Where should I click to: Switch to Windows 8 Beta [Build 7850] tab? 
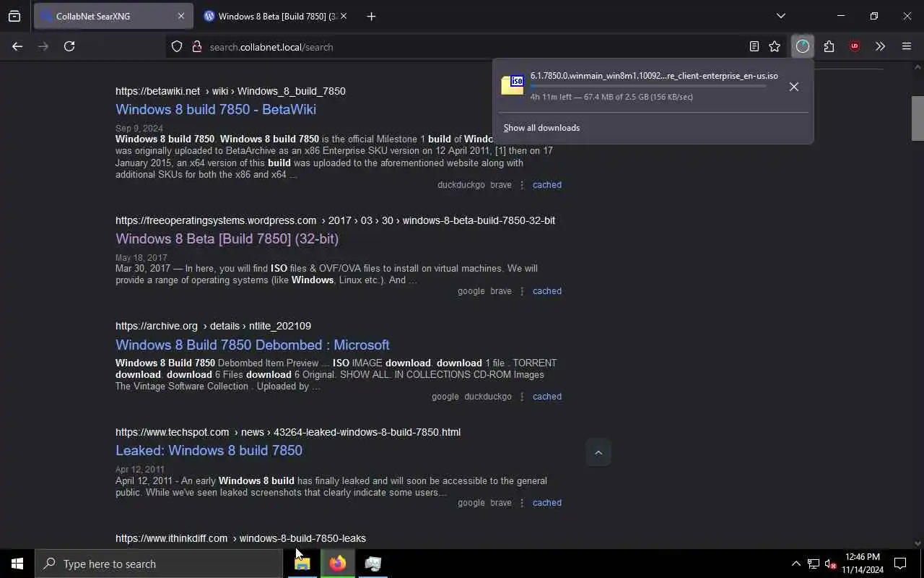coord(275,16)
